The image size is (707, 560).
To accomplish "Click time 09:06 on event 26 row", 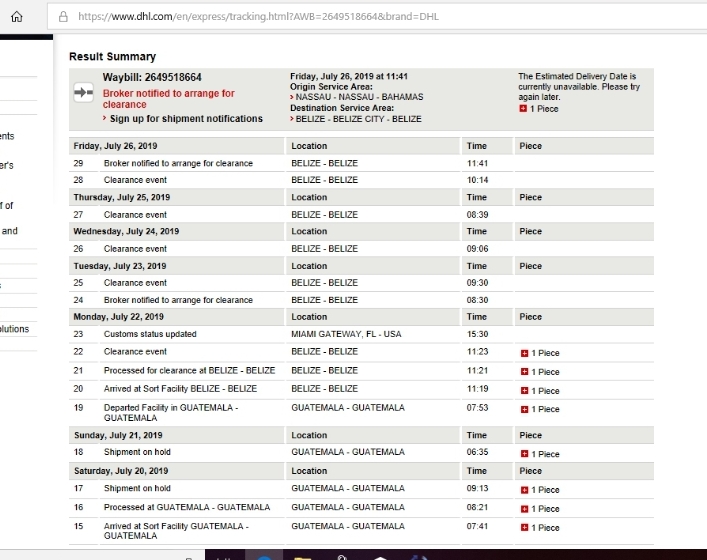I will (x=477, y=249).
